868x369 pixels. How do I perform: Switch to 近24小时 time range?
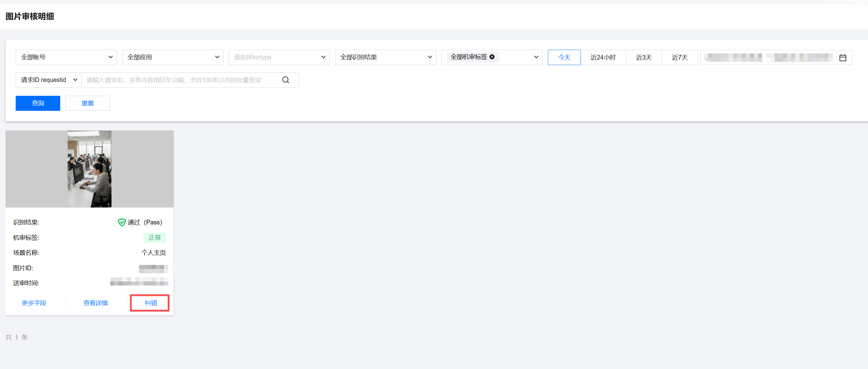603,57
